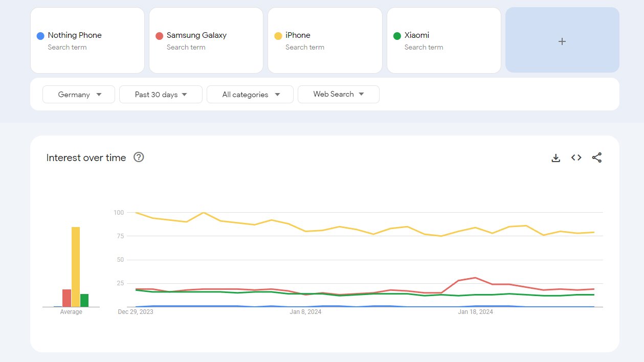Click the yellow iPhone color dot
This screenshot has height=362, width=644.
[x=278, y=36]
